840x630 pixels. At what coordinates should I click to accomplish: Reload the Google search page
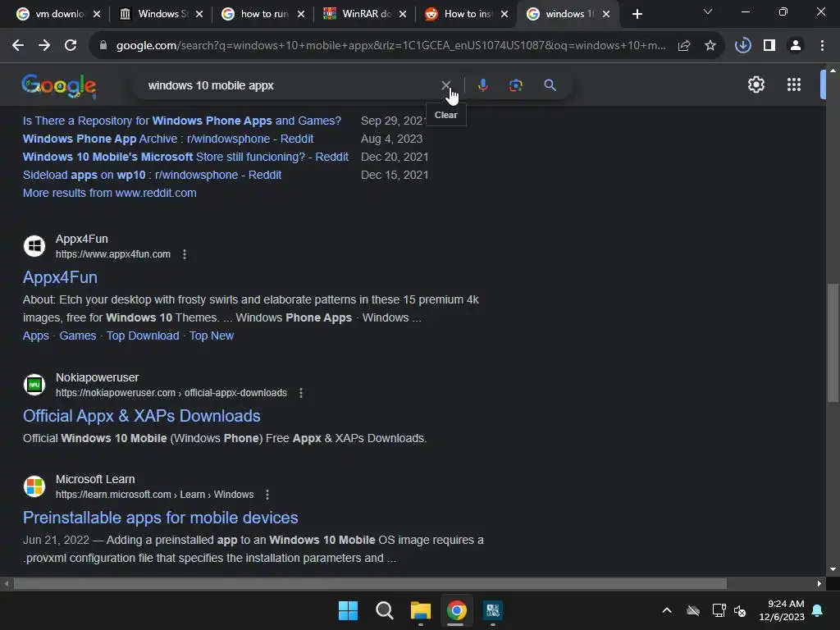click(x=71, y=46)
